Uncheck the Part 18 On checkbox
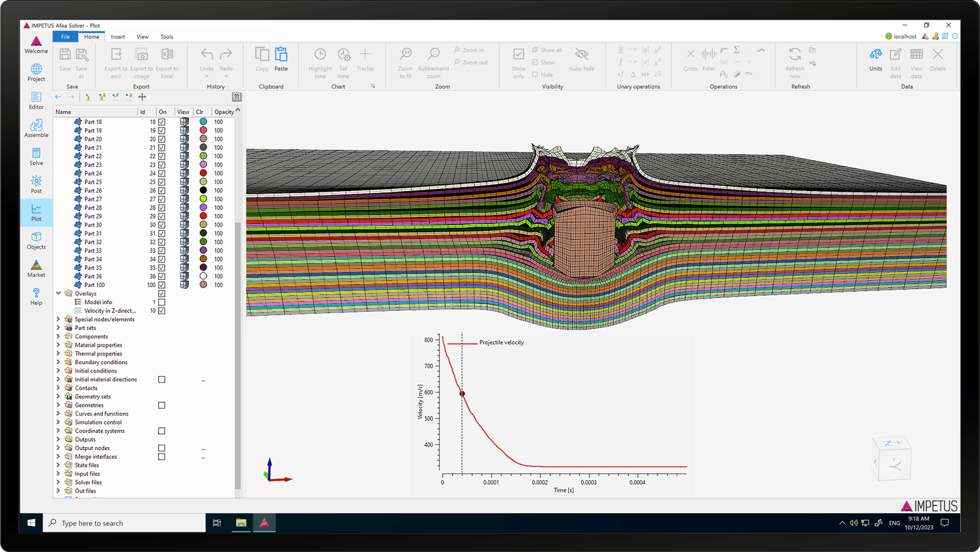This screenshot has width=980, height=552. pos(162,122)
